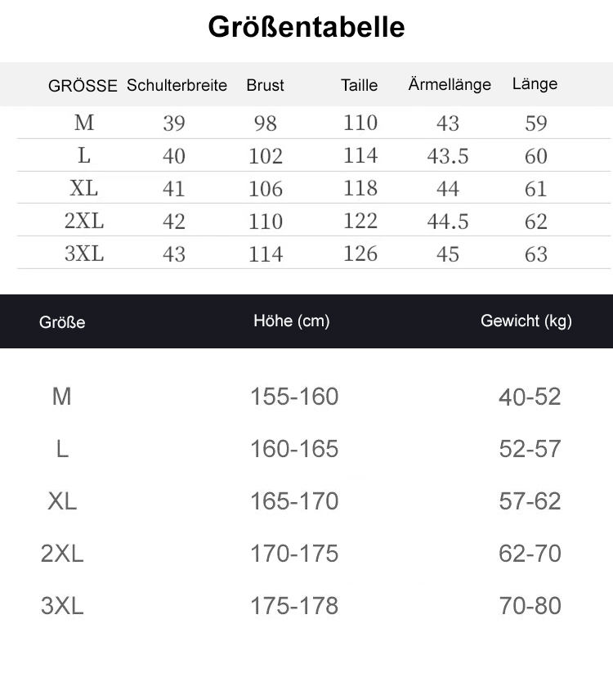This screenshot has height=700, width=613.
Task: Click the Gewicht (kg) header
Action: point(526,321)
